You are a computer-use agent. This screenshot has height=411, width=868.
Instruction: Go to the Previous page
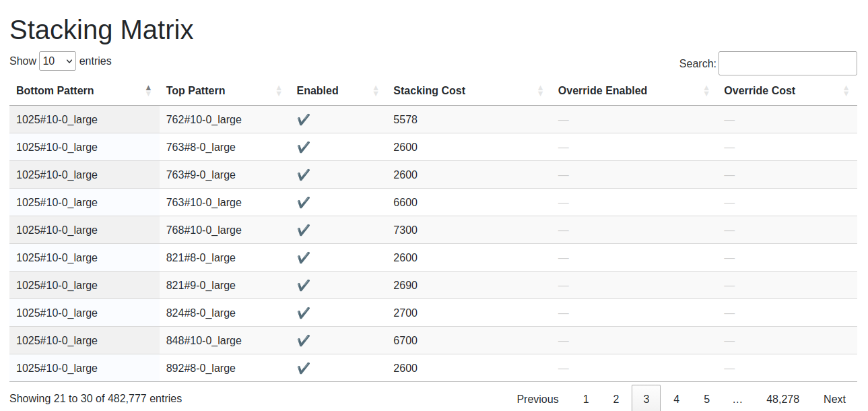(x=537, y=399)
